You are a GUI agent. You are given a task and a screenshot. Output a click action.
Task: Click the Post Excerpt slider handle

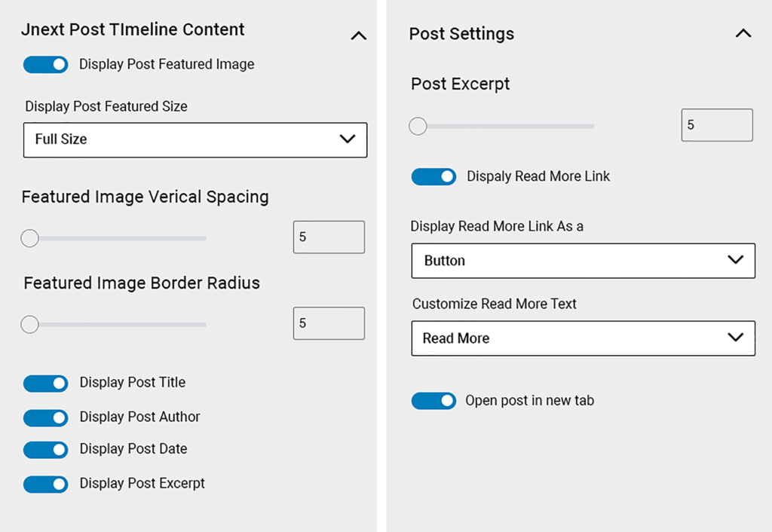coord(418,126)
